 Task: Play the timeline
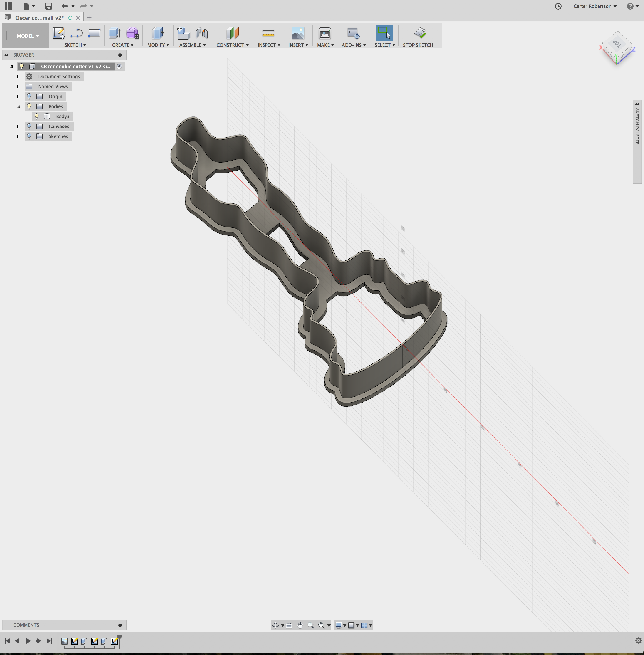click(28, 641)
